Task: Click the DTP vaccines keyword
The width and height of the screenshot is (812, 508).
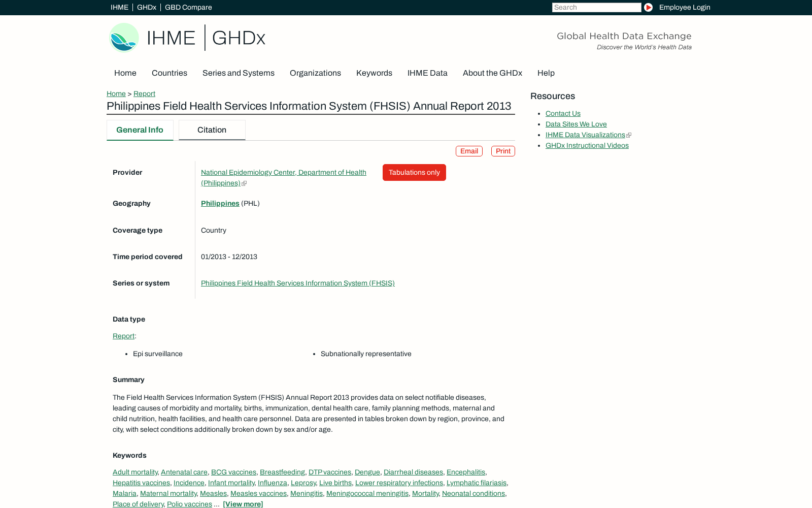Action: [330, 472]
